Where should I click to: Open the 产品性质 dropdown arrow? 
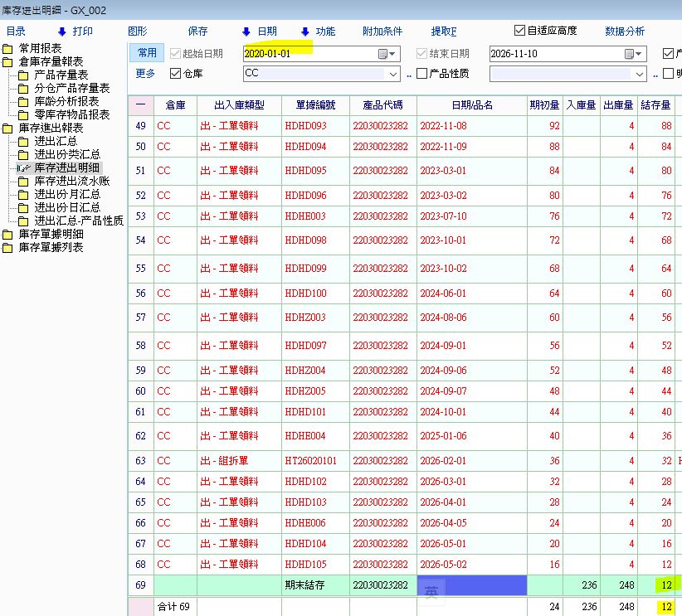tap(640, 74)
